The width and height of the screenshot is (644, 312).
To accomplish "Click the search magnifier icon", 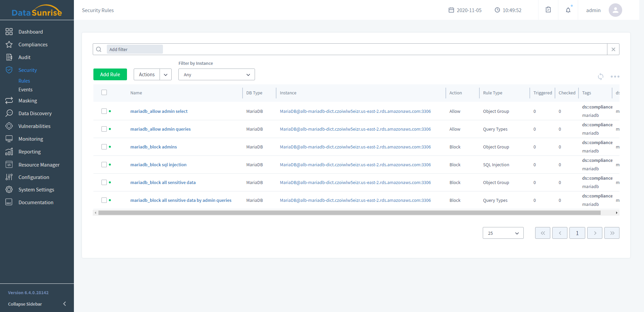I will point(99,49).
